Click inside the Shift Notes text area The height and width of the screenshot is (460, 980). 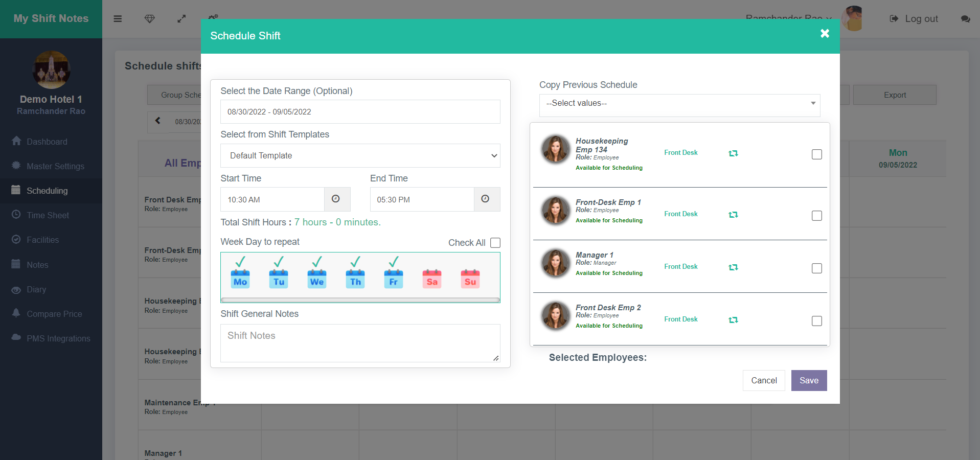coord(360,342)
